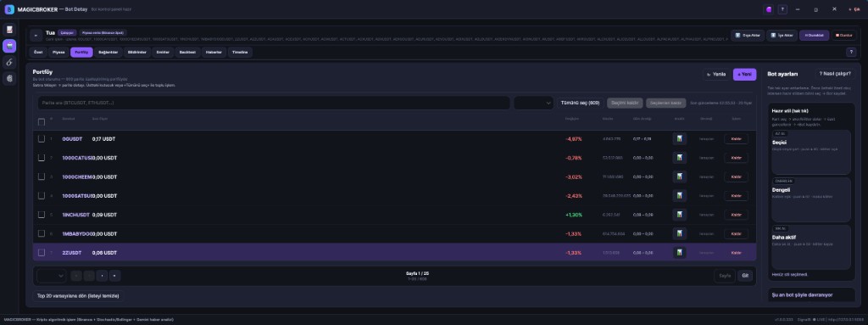Tick the select-all header checkbox

coord(42,121)
